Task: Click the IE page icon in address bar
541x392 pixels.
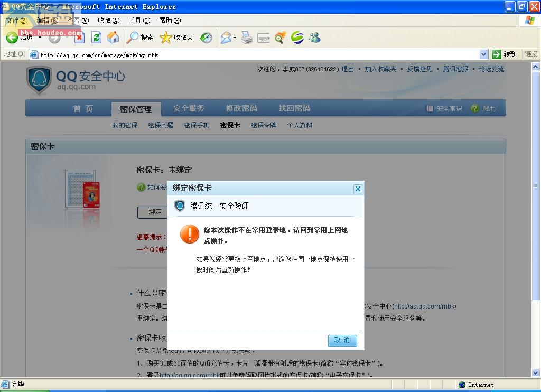Action: 34,54
